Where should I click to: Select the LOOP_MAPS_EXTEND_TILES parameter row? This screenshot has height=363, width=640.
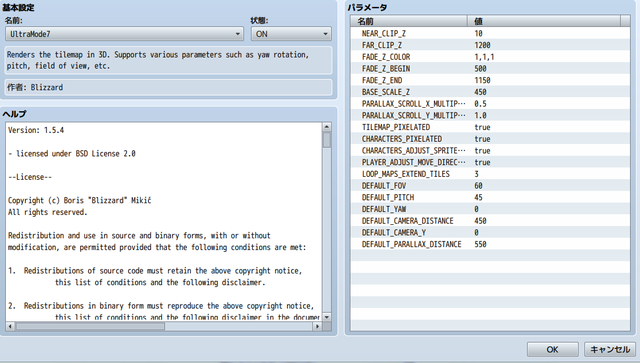(x=490, y=174)
